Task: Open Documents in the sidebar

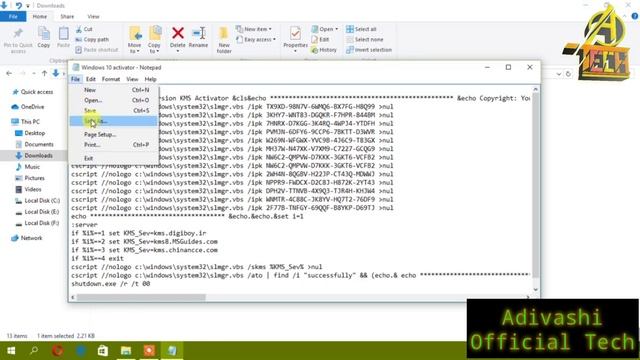Action: pos(34,144)
